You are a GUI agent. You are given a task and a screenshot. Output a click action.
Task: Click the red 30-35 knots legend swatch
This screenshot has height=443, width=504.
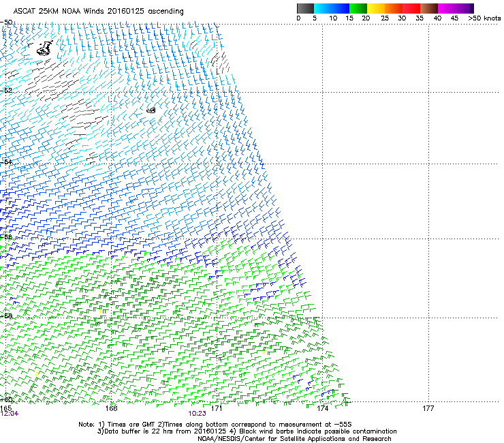411,8
